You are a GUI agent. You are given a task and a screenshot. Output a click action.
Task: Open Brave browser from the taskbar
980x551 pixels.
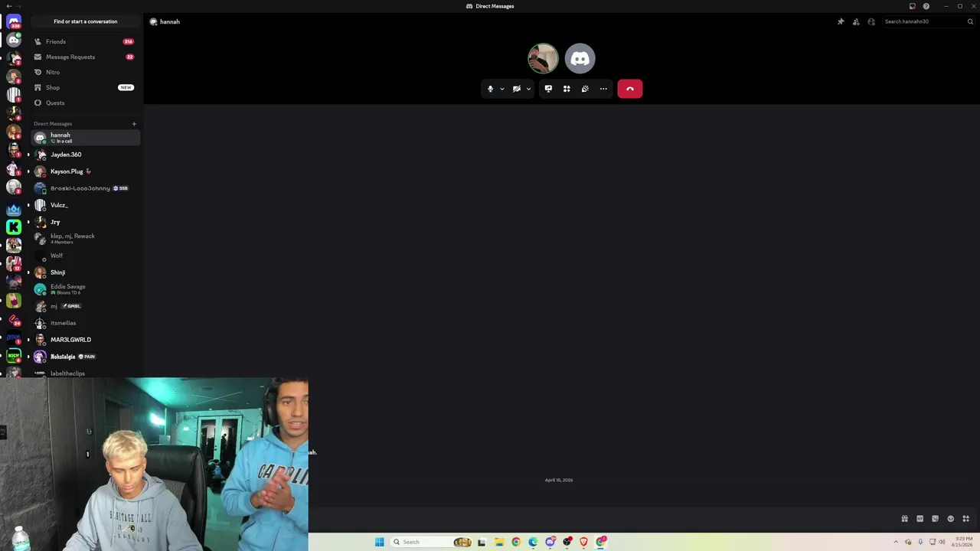click(x=584, y=542)
